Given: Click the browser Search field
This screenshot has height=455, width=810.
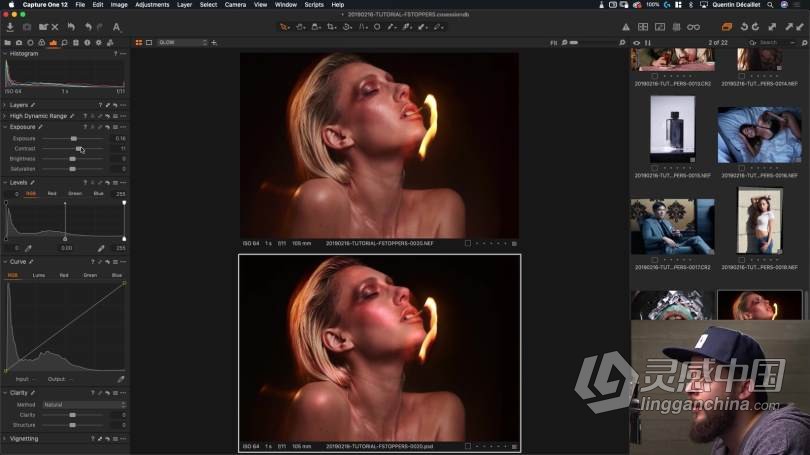Looking at the screenshot, I should coord(771,43).
